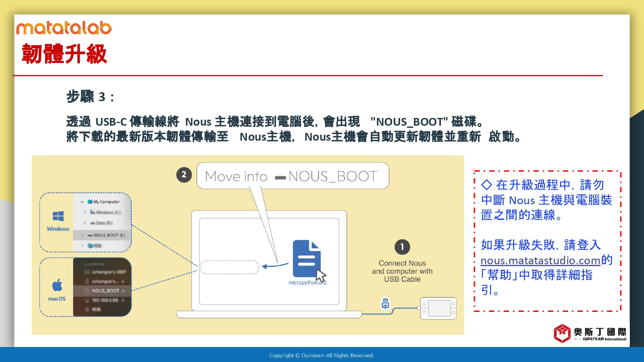Click the copyright Oursteam footer text

pos(322,355)
